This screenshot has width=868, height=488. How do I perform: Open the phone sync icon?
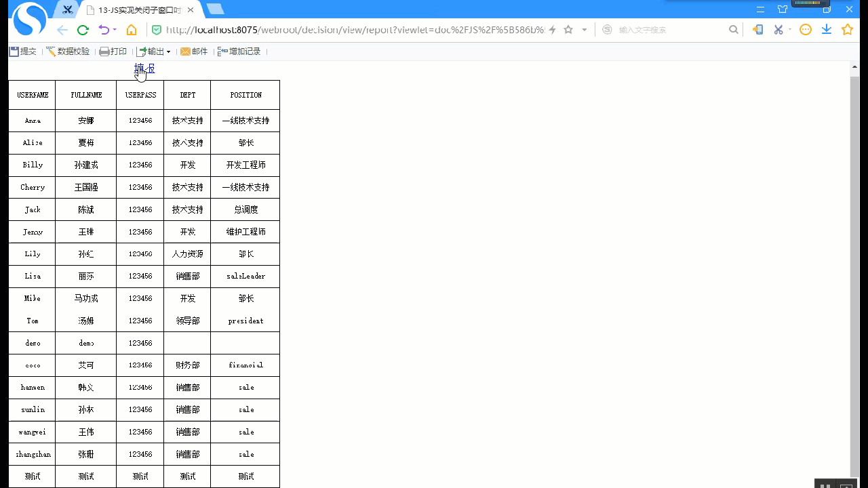(x=757, y=30)
